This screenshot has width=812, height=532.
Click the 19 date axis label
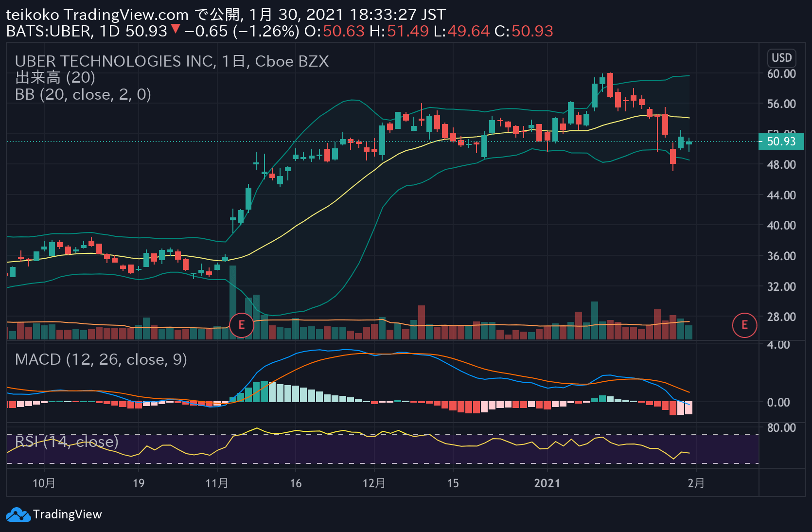click(x=139, y=483)
